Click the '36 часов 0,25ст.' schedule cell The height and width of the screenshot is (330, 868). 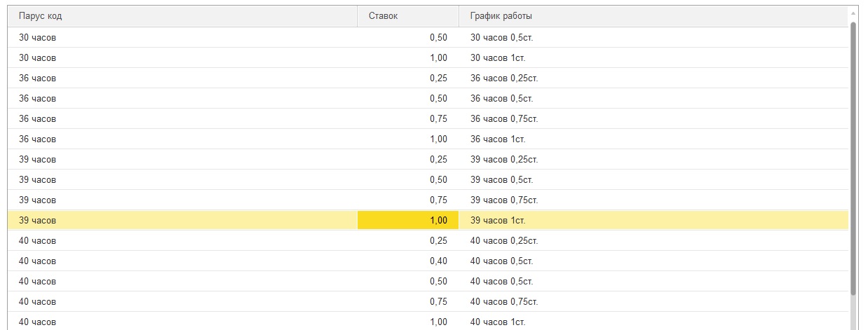tap(503, 78)
